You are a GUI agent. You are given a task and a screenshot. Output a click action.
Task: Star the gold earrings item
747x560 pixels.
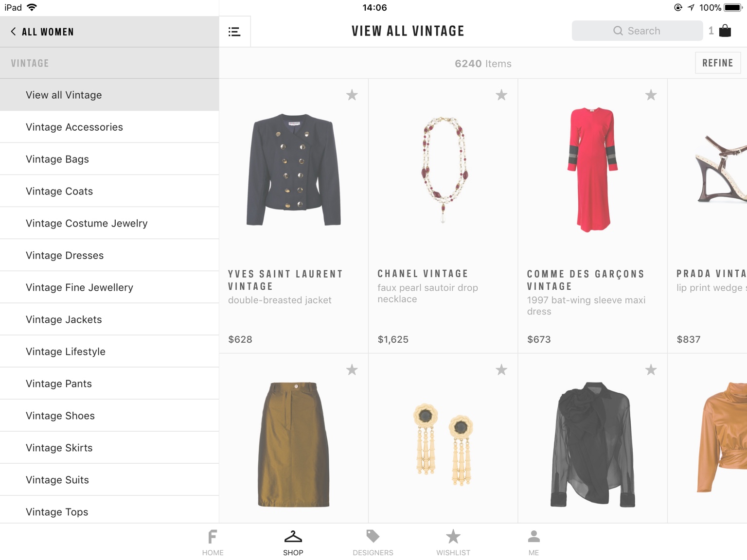click(501, 370)
